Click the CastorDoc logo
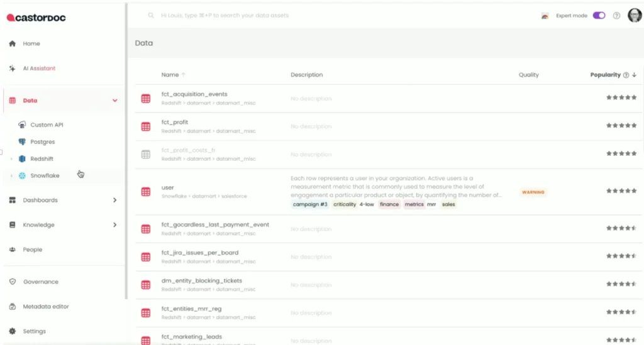644x345 pixels. [36, 18]
